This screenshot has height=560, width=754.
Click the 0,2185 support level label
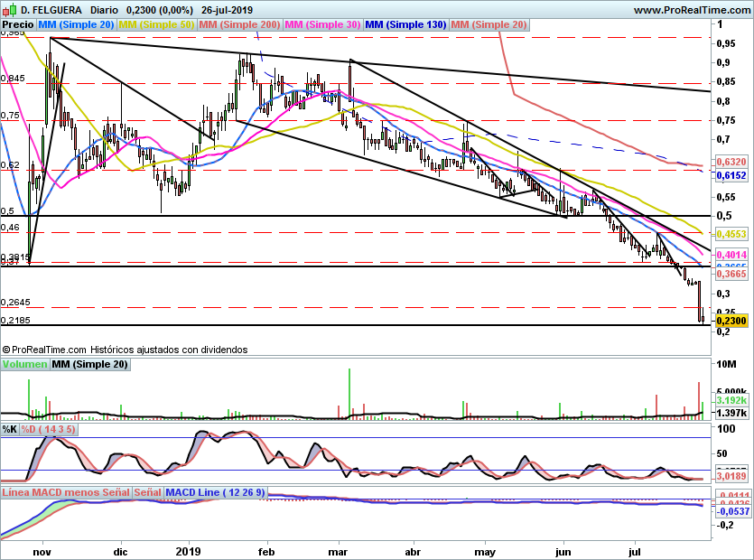[x=15, y=321]
